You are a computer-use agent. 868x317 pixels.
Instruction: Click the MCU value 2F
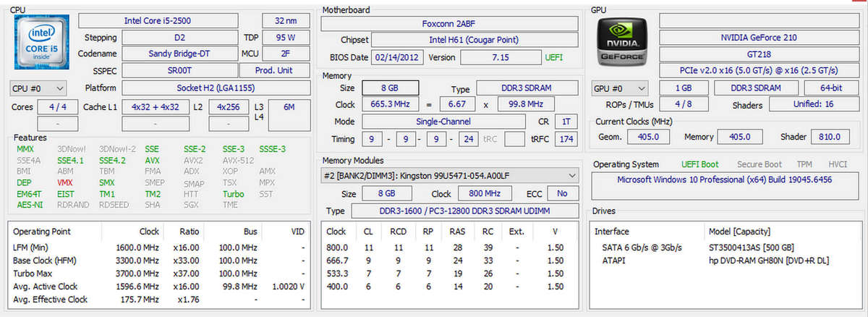coord(285,54)
